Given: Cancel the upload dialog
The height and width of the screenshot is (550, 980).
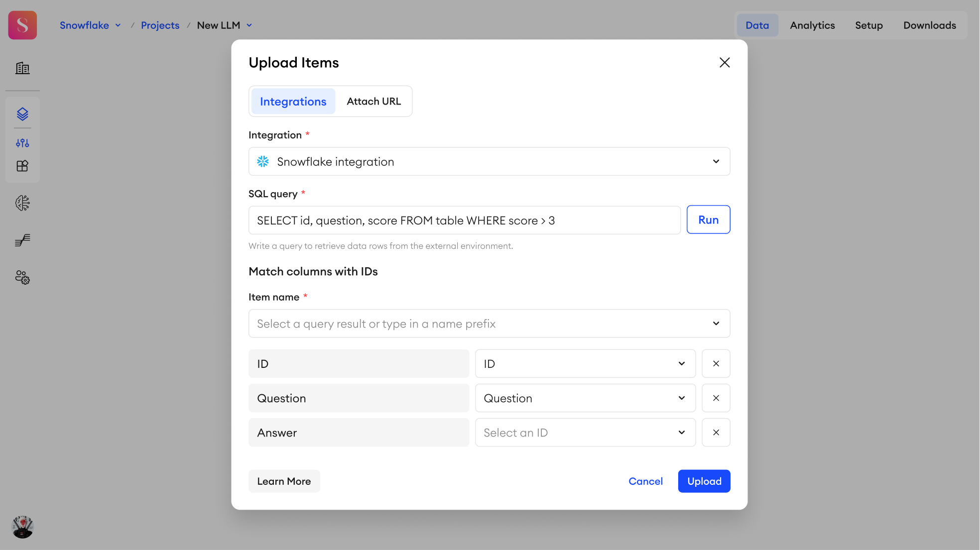Looking at the screenshot, I should click(x=646, y=481).
